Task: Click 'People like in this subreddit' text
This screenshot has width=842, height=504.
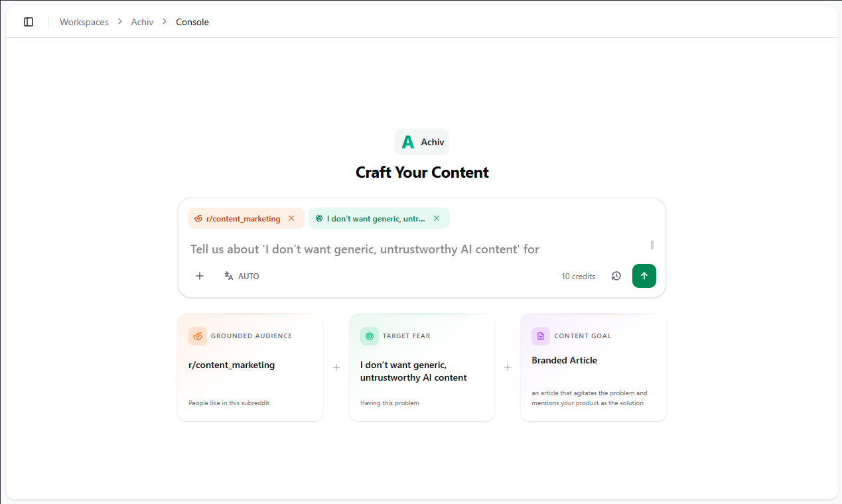Action: (229, 403)
